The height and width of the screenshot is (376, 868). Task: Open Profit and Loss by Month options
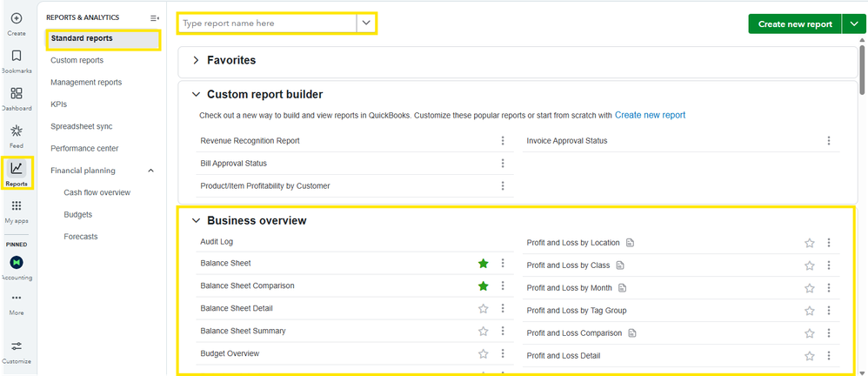(829, 288)
